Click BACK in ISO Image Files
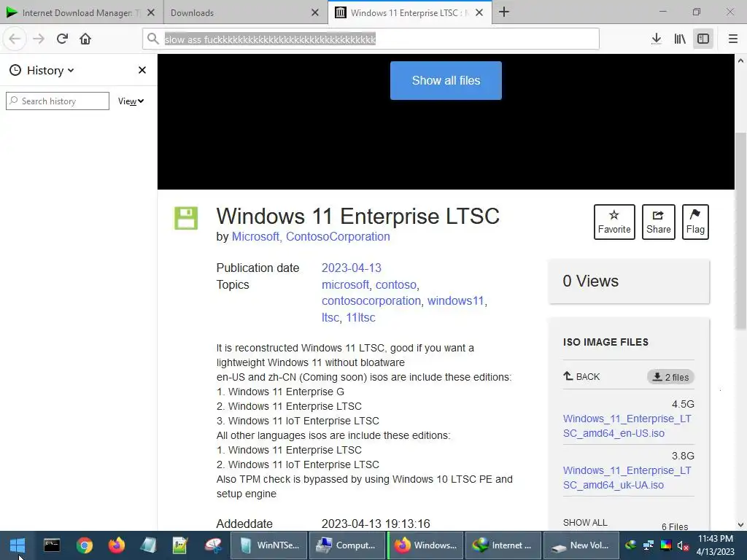Viewport: 747px width, 560px height. 581,377
